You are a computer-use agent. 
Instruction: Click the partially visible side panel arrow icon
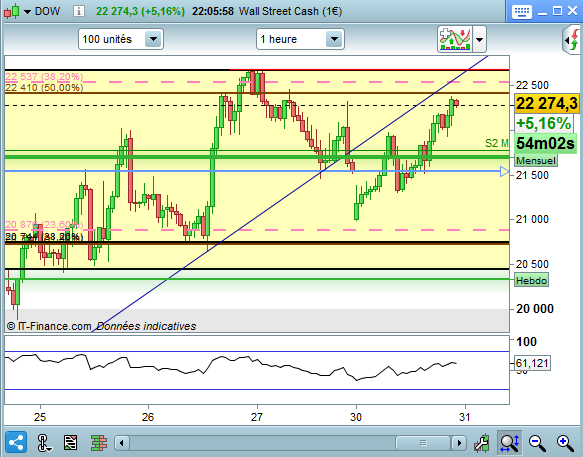click(572, 40)
